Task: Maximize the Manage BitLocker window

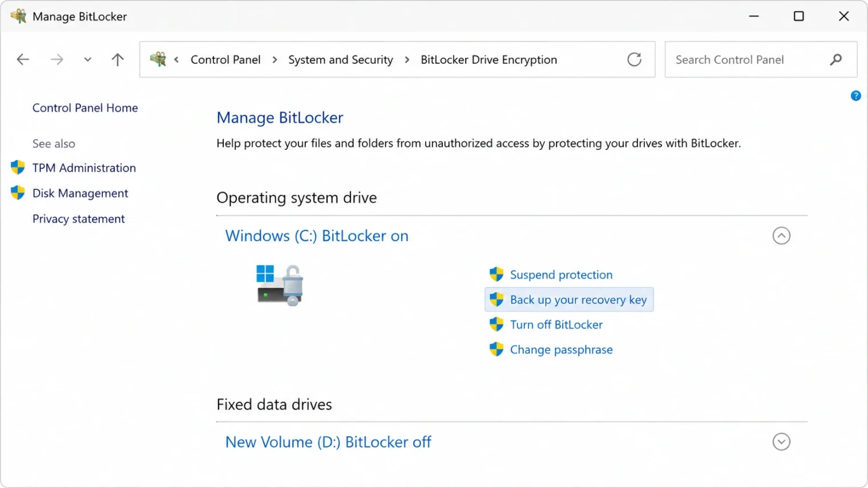Action: [799, 16]
